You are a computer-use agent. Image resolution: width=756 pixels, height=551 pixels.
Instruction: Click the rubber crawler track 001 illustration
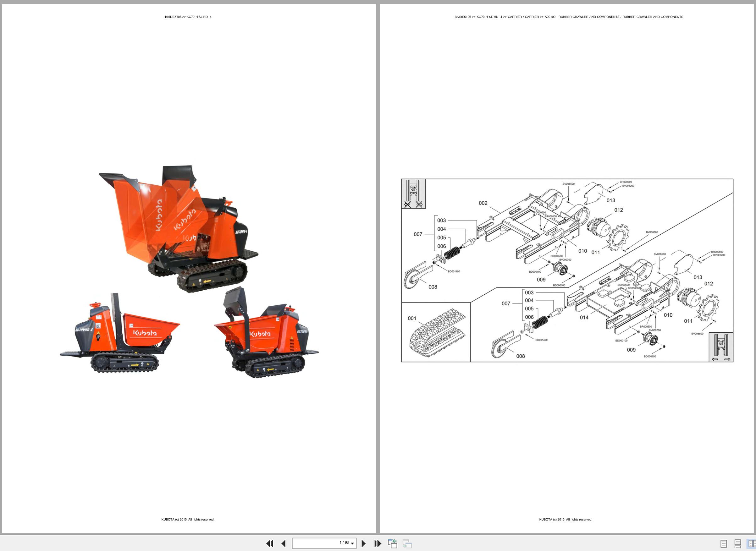click(x=438, y=333)
